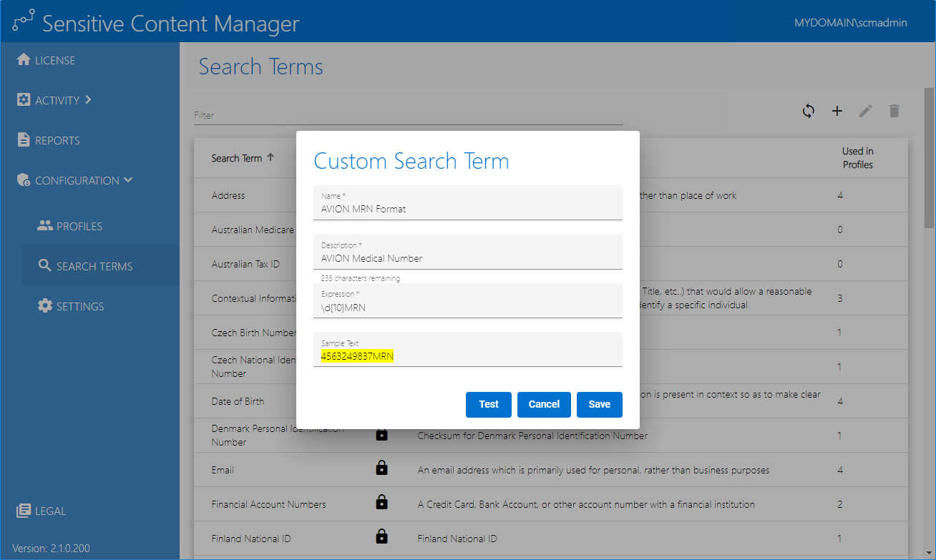Click the Cancel button
The height and width of the screenshot is (560, 936).
pyautogui.click(x=544, y=404)
